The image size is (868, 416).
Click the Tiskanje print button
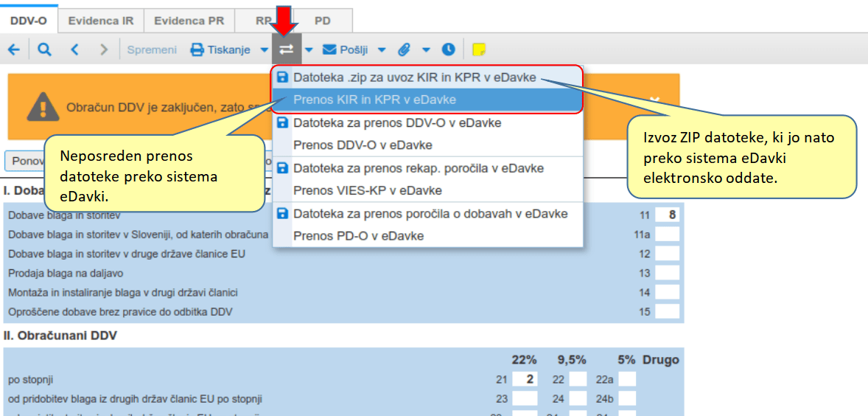pos(221,50)
